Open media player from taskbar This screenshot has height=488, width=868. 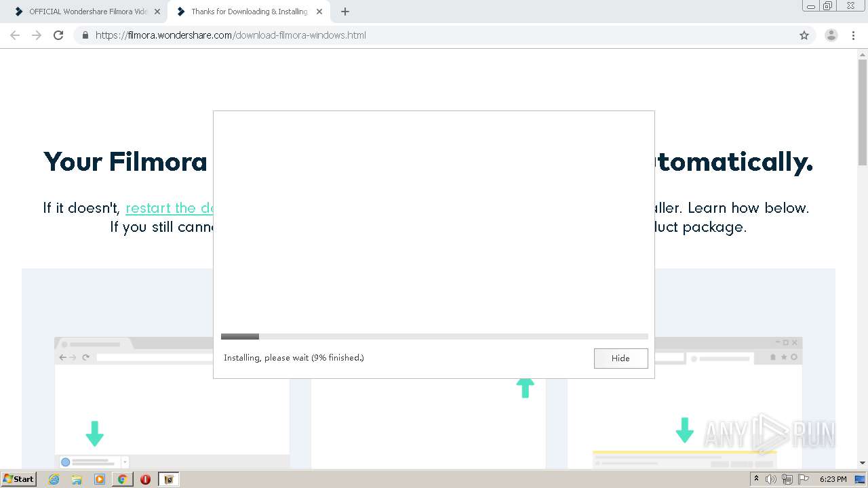[100, 479]
